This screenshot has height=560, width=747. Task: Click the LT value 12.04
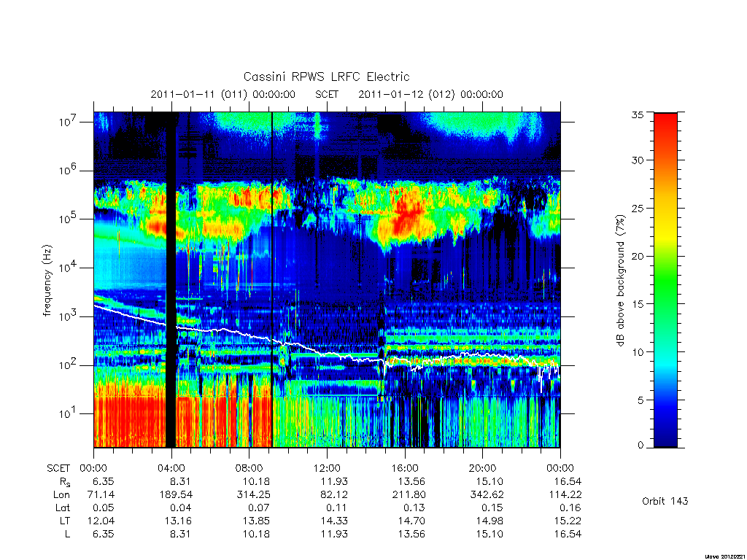click(101, 521)
